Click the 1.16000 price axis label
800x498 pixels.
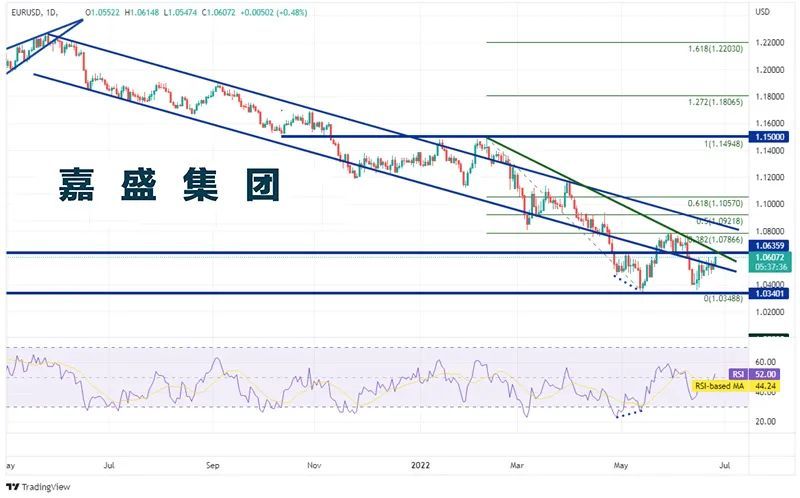pos(769,123)
